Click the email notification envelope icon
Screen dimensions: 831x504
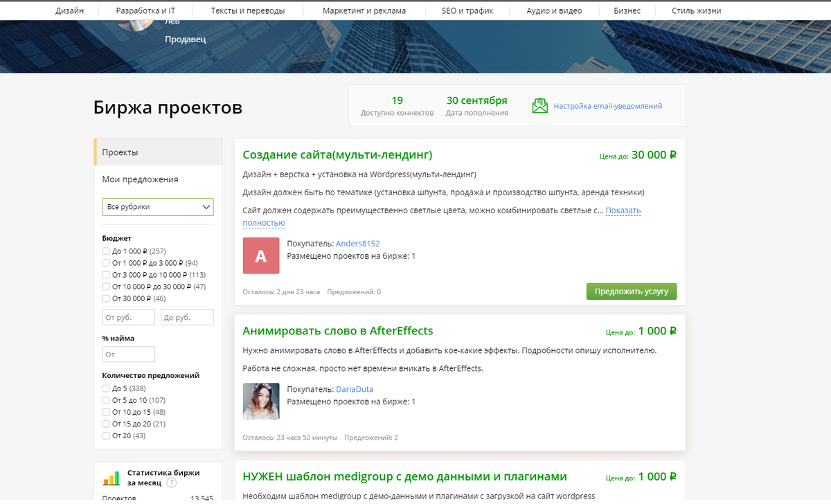click(x=539, y=106)
